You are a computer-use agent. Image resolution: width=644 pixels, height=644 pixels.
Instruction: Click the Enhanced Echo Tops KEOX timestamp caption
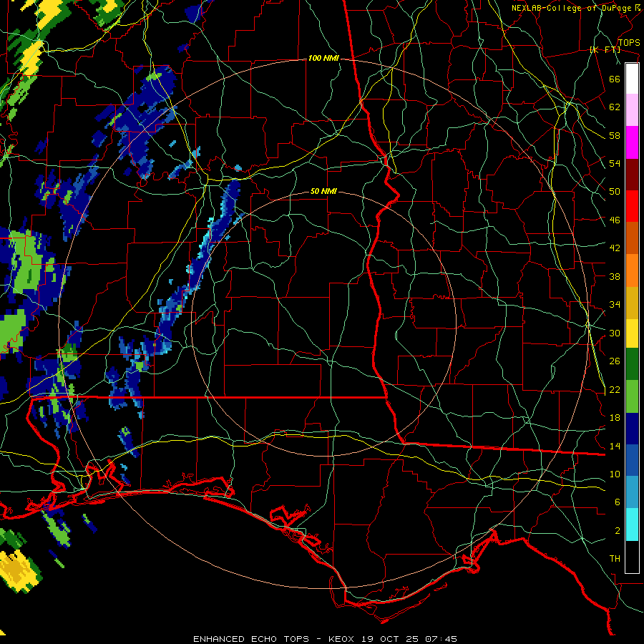point(325,639)
